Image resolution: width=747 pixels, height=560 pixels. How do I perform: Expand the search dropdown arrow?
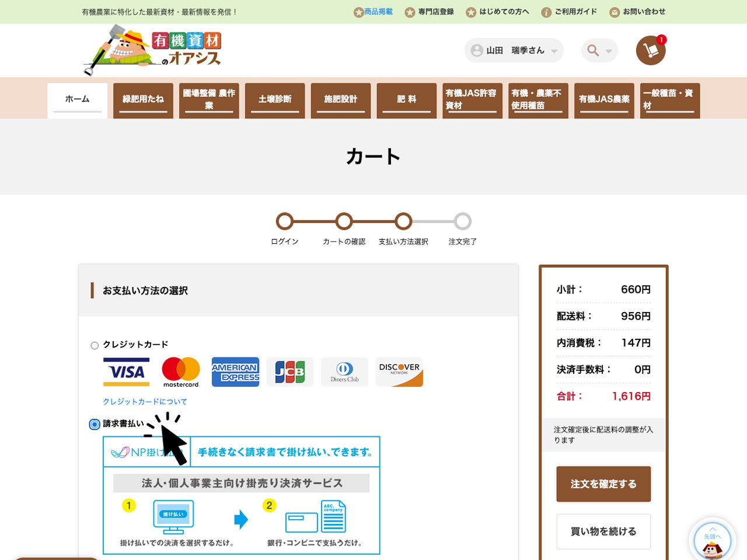(x=608, y=51)
